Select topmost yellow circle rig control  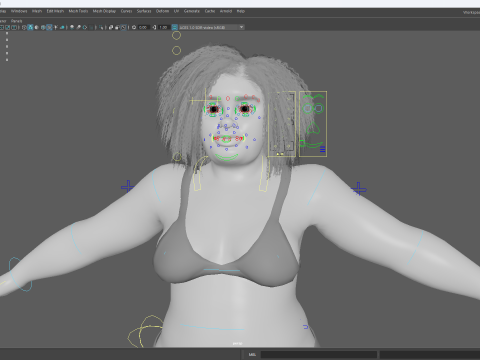(176, 35)
